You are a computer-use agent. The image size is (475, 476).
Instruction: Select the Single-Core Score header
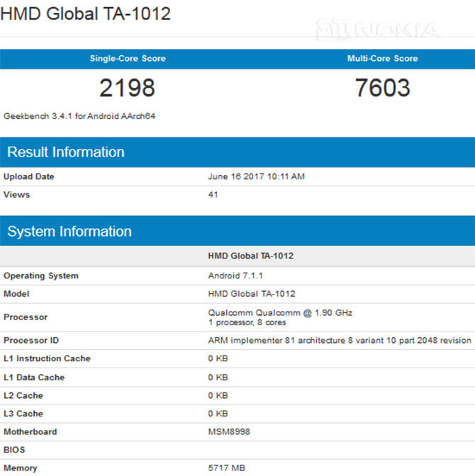(x=128, y=59)
